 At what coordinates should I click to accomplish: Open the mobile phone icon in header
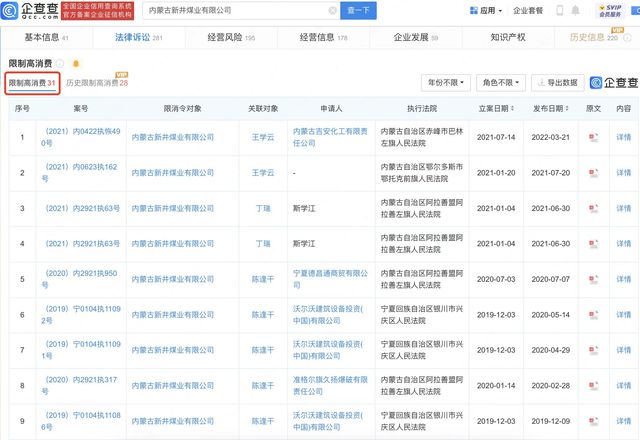tap(560, 11)
